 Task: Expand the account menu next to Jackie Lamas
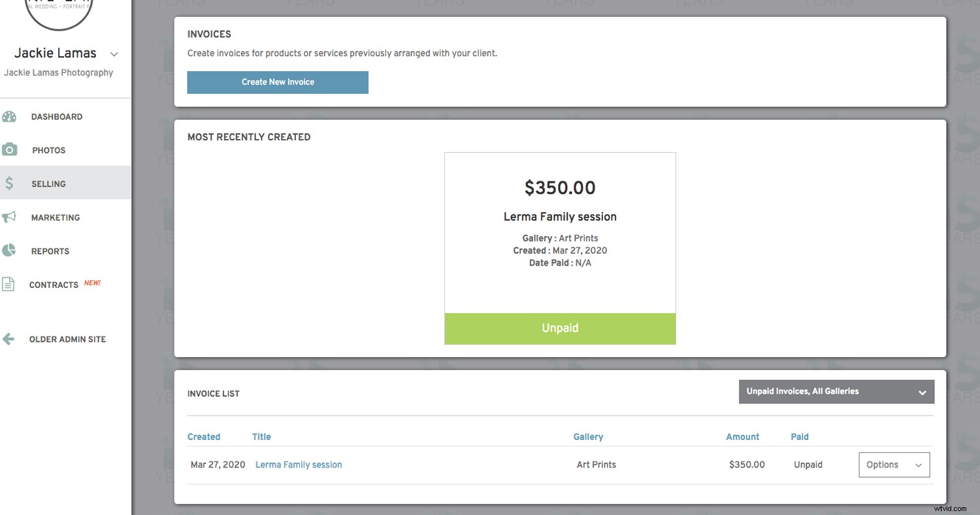114,55
